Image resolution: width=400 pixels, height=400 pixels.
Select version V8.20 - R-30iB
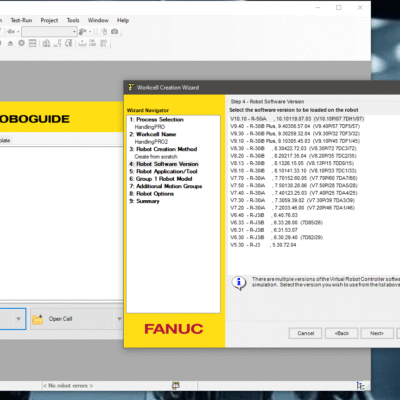(x=293, y=156)
